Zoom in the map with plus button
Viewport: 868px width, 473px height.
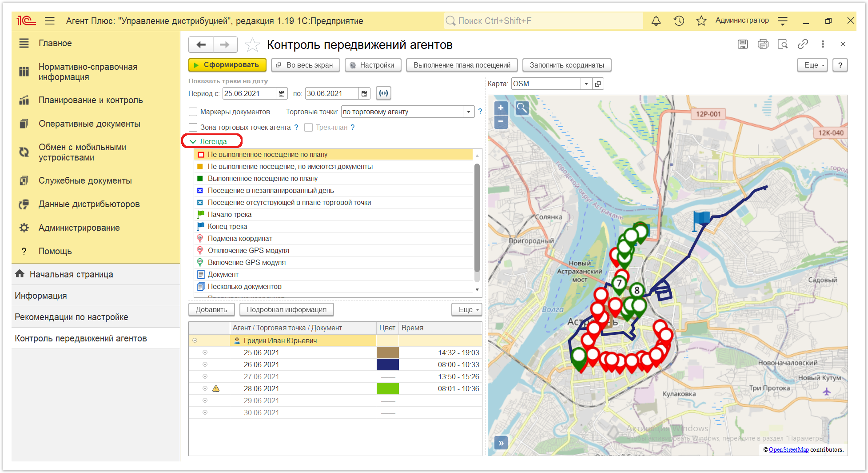point(501,108)
